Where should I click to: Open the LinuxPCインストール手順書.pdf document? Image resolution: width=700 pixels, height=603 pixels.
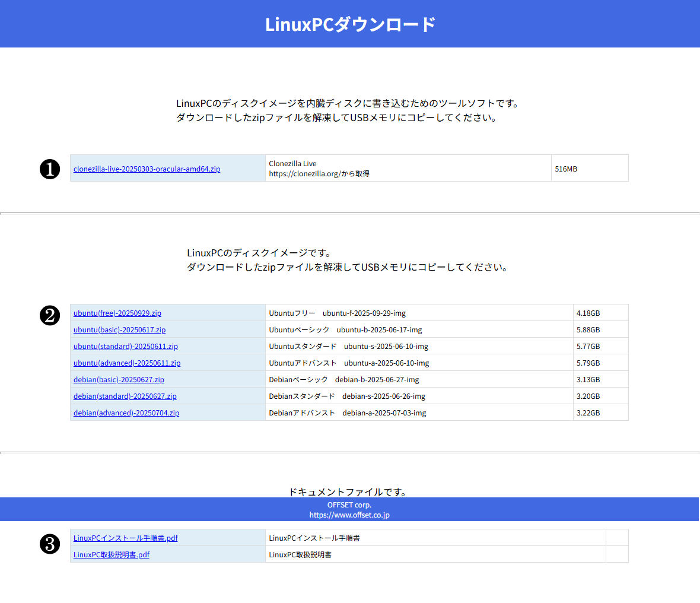pos(125,538)
